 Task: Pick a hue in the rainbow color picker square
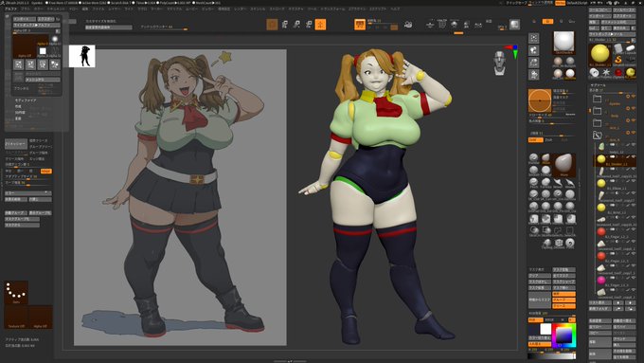(x=563, y=336)
